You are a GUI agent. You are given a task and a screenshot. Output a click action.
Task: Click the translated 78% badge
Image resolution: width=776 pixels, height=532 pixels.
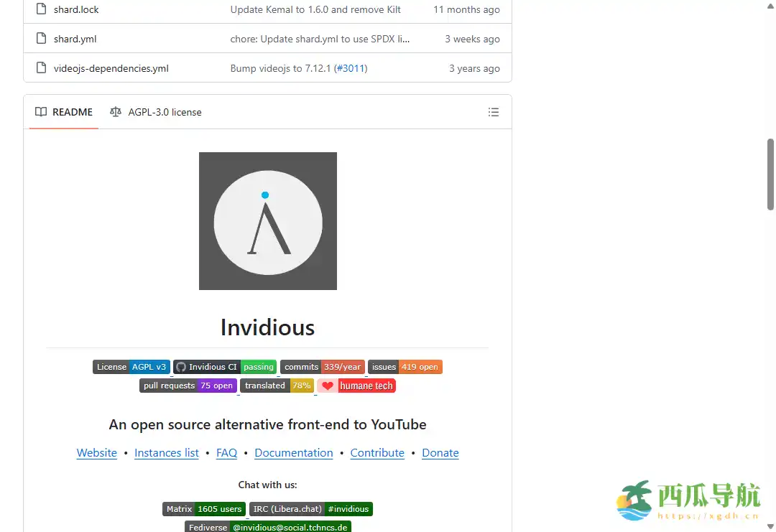coord(277,386)
